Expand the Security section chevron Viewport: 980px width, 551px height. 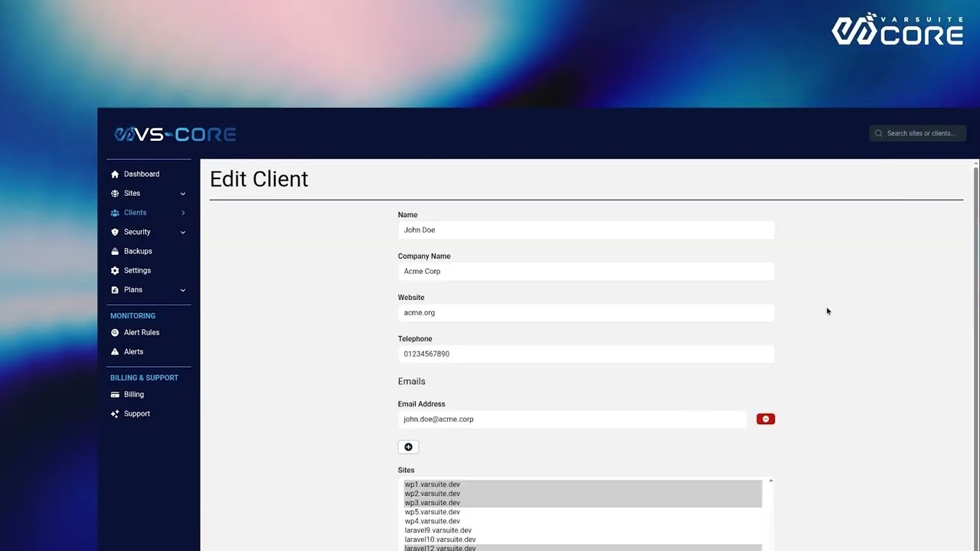pos(182,232)
